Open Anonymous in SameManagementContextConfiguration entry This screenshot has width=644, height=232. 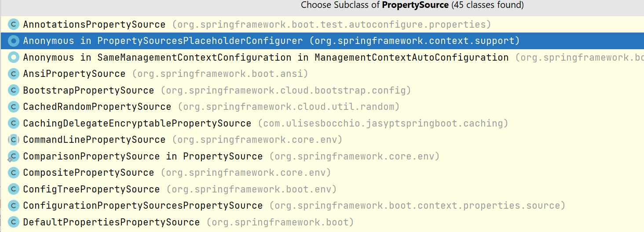(266, 58)
